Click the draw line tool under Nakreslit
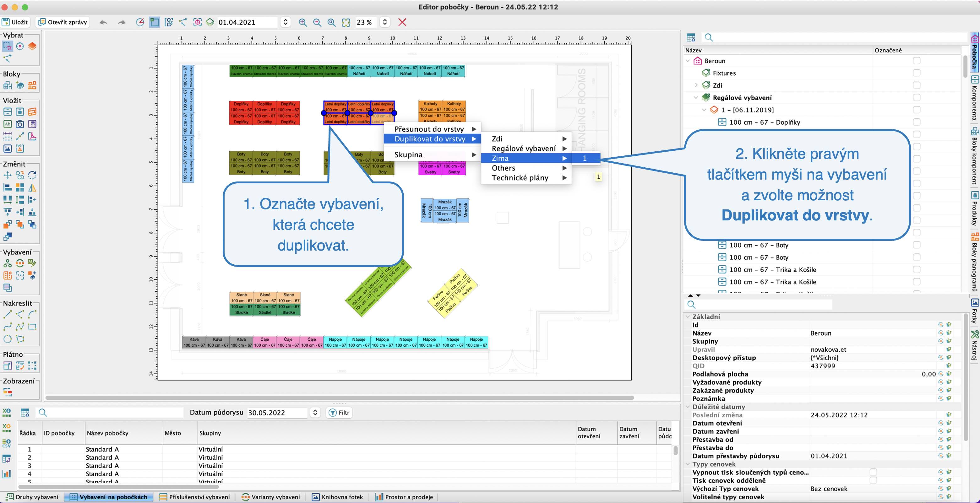The image size is (980, 503). tap(7, 314)
